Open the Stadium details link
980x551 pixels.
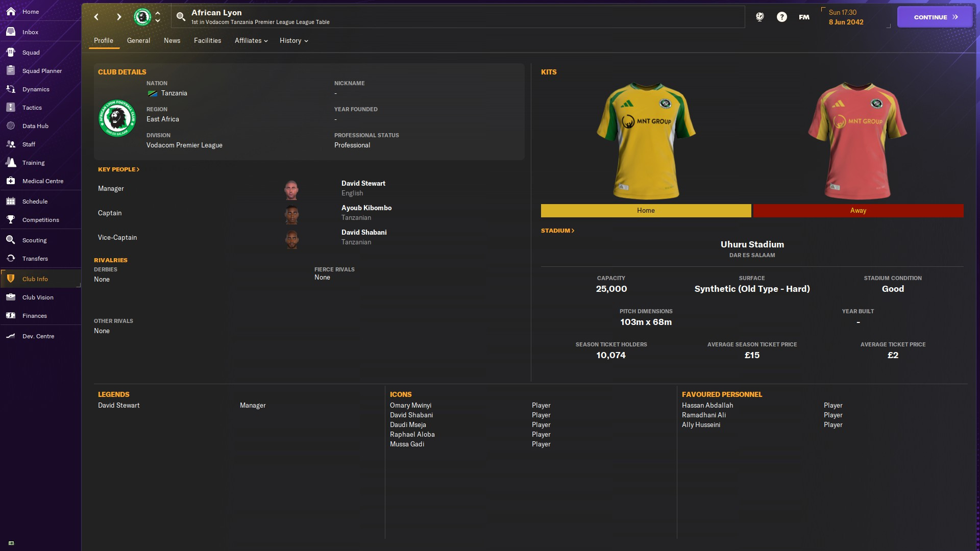click(557, 231)
